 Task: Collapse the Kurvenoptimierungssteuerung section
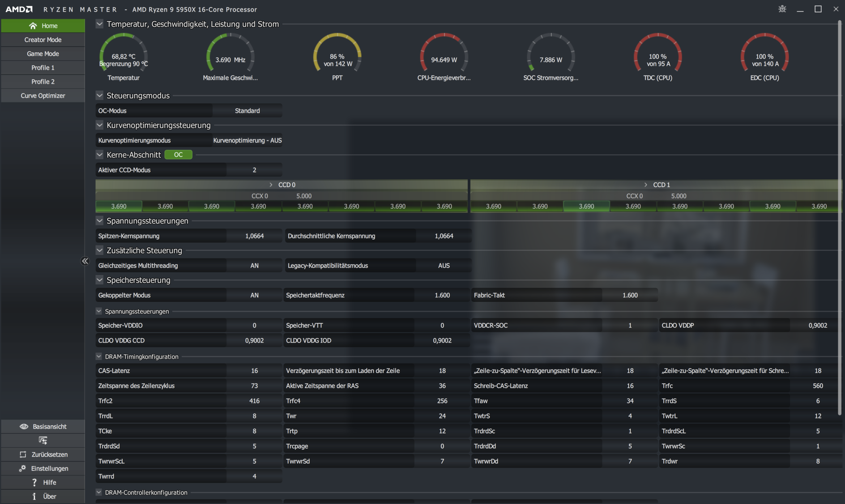point(100,125)
